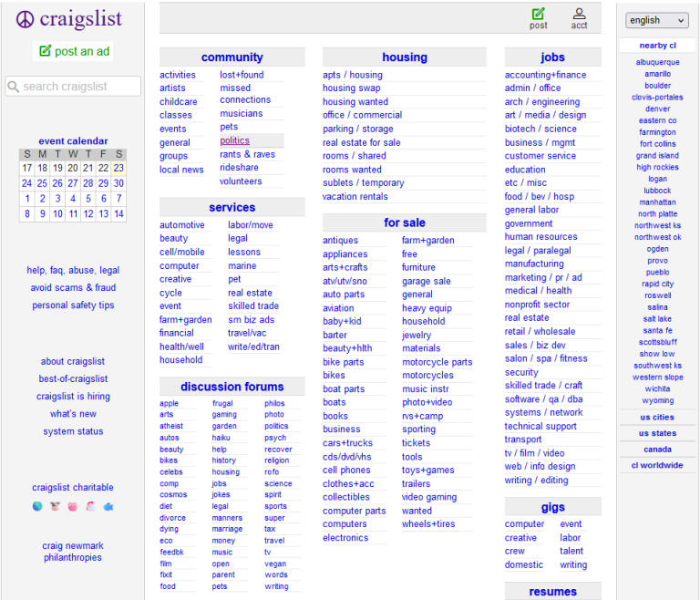Viewport: 700px width, 600px height.
Task: Open the jobs category header
Action: 552,57
